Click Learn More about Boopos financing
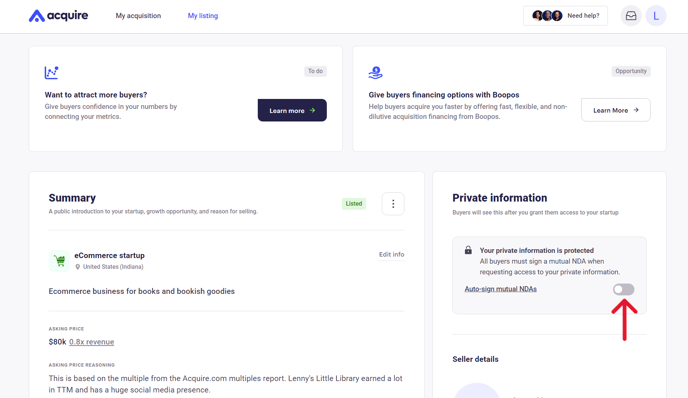The image size is (688, 398). tap(616, 110)
